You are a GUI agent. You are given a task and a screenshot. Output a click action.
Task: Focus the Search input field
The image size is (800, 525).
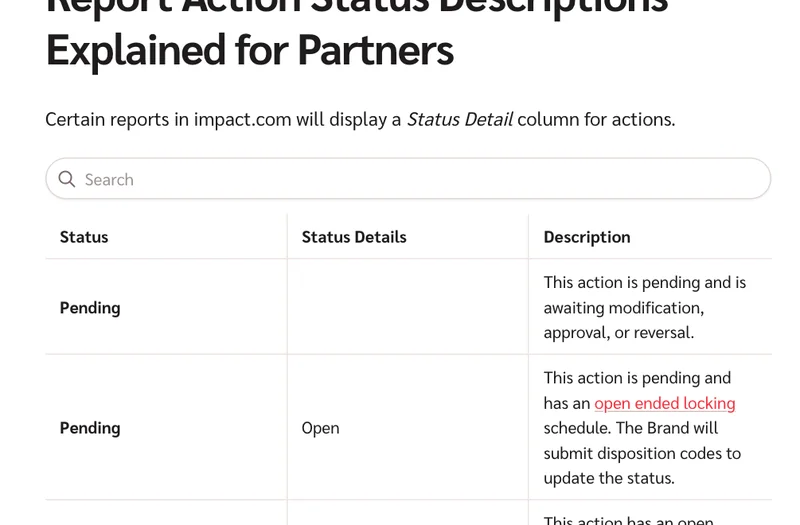point(408,179)
